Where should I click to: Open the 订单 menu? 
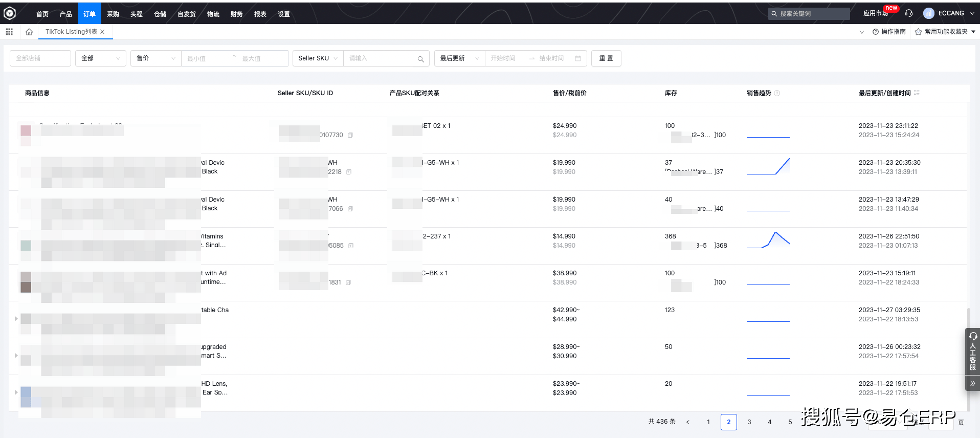coord(90,14)
